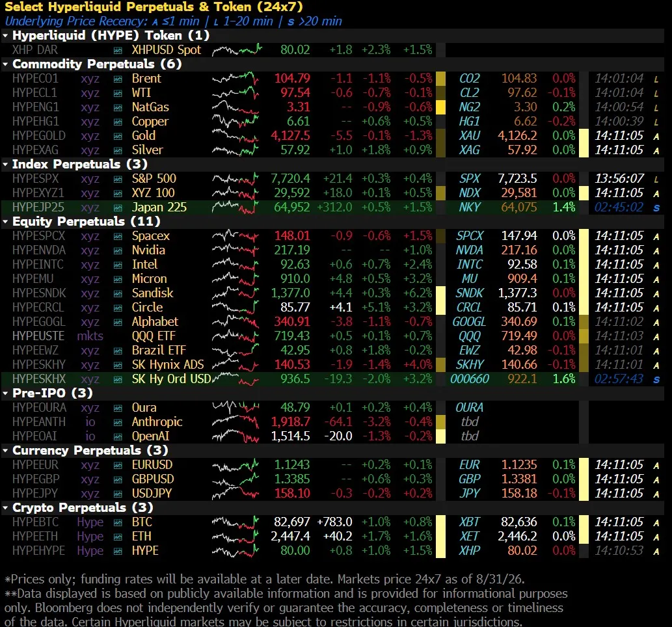Click the timestamp 13:56:07 in S&P 500 row
This screenshot has width=672, height=627.
pos(619,179)
